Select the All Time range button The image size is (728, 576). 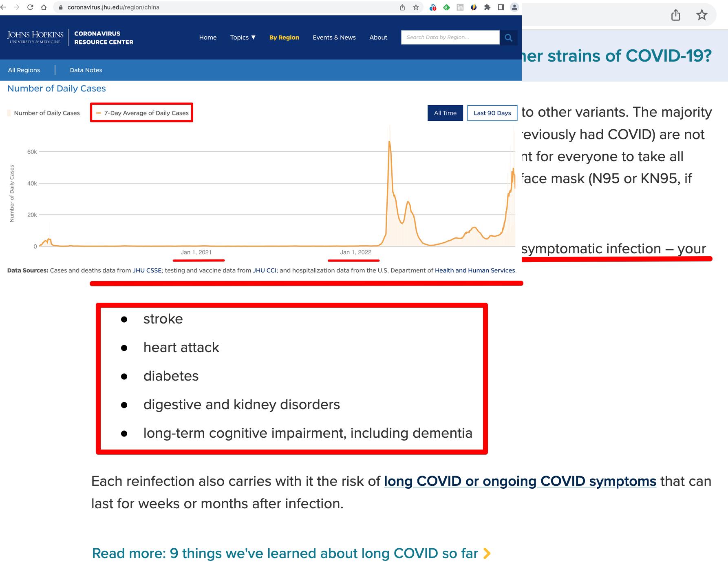(x=445, y=113)
